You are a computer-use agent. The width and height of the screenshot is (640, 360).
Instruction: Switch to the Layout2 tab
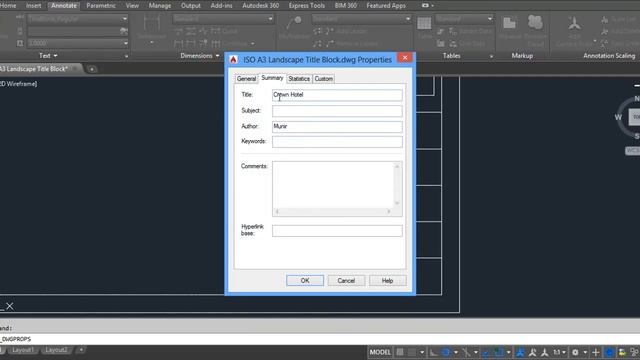tap(56, 350)
